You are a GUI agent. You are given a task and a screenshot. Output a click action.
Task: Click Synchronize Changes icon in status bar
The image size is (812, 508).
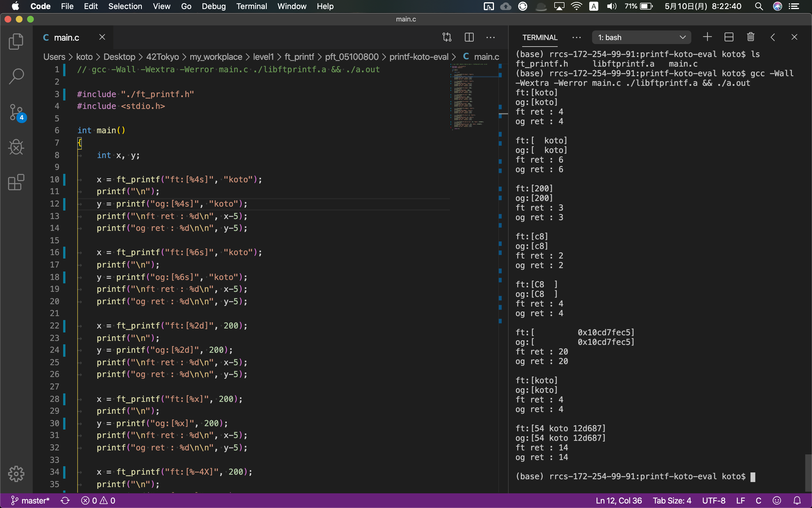(x=65, y=501)
